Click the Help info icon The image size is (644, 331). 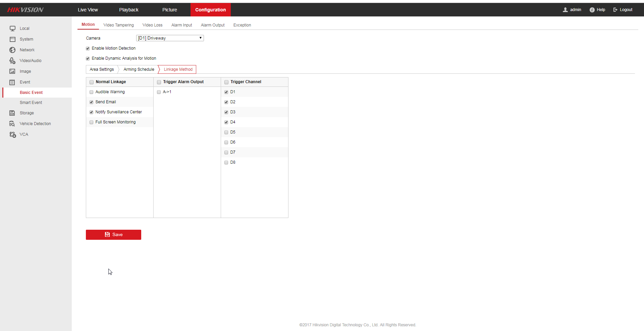point(592,10)
